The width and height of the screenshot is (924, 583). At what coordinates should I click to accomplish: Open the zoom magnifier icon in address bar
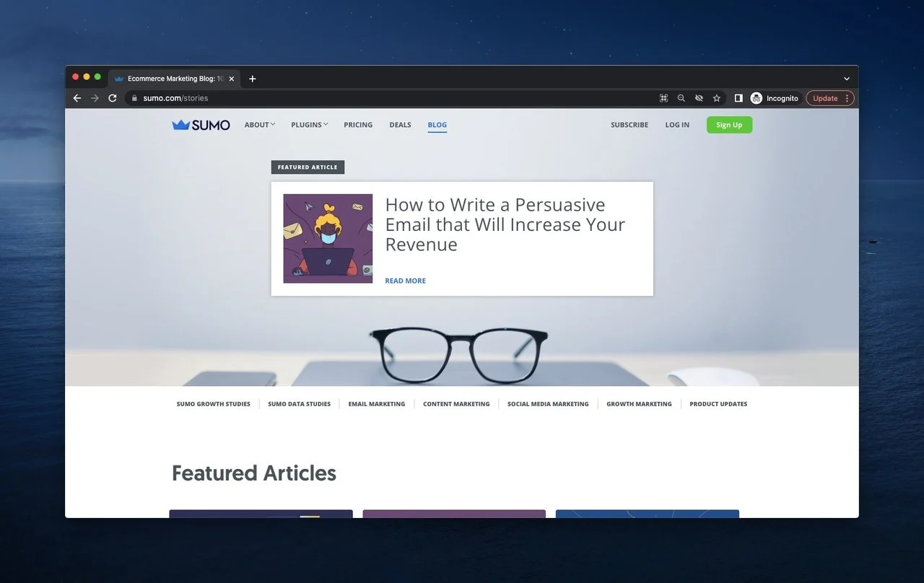pyautogui.click(x=681, y=98)
